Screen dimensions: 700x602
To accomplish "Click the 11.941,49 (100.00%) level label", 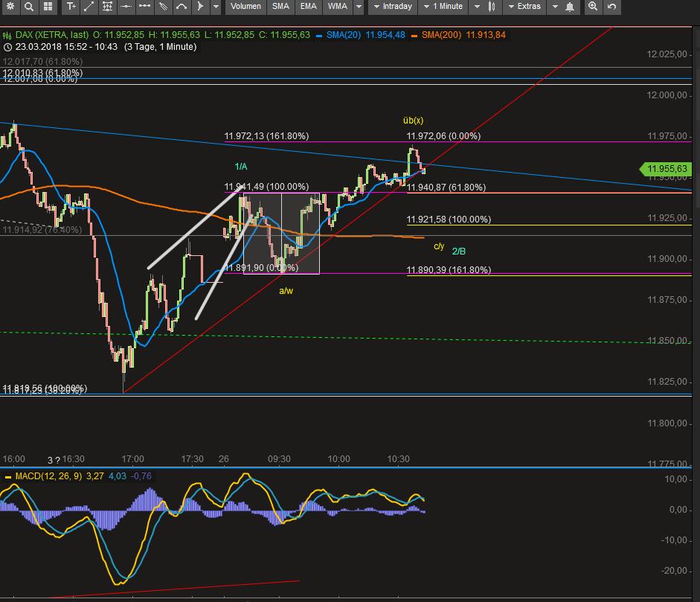I will 266,187.
